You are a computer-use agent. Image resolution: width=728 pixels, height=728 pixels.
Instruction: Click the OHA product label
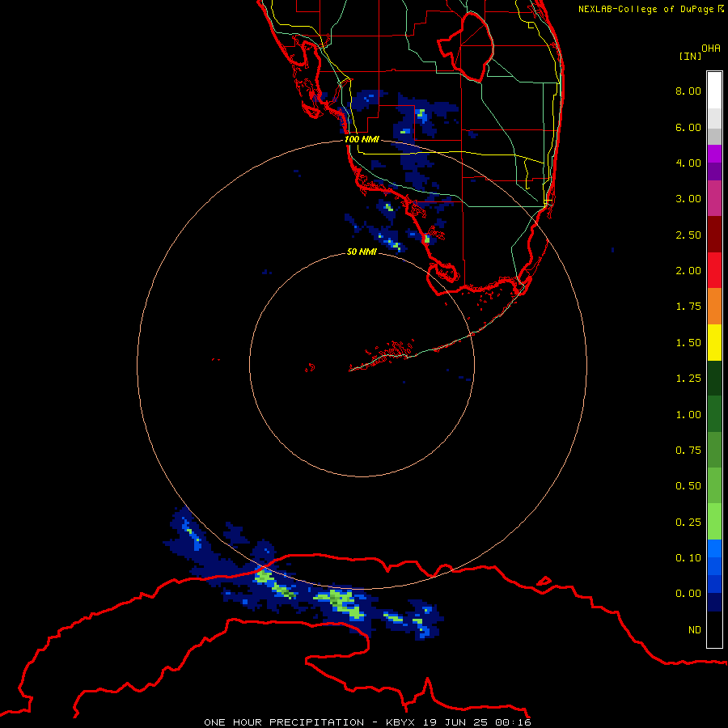coord(711,49)
